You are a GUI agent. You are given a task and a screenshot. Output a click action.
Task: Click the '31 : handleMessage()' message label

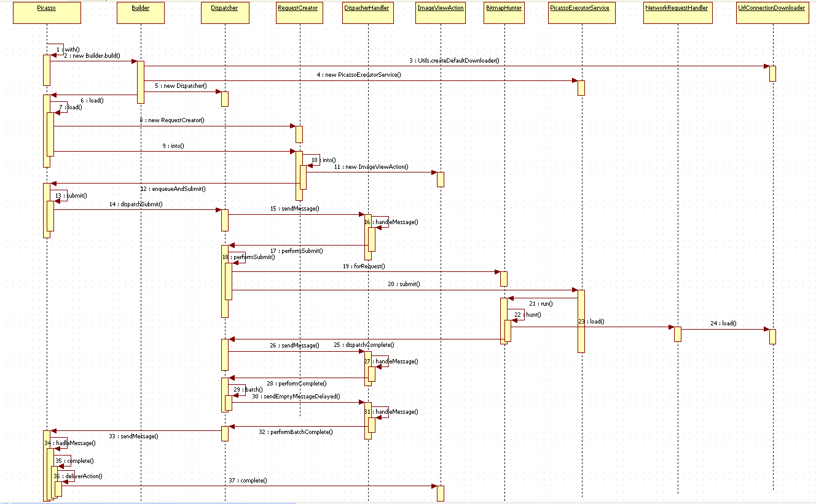pos(391,411)
